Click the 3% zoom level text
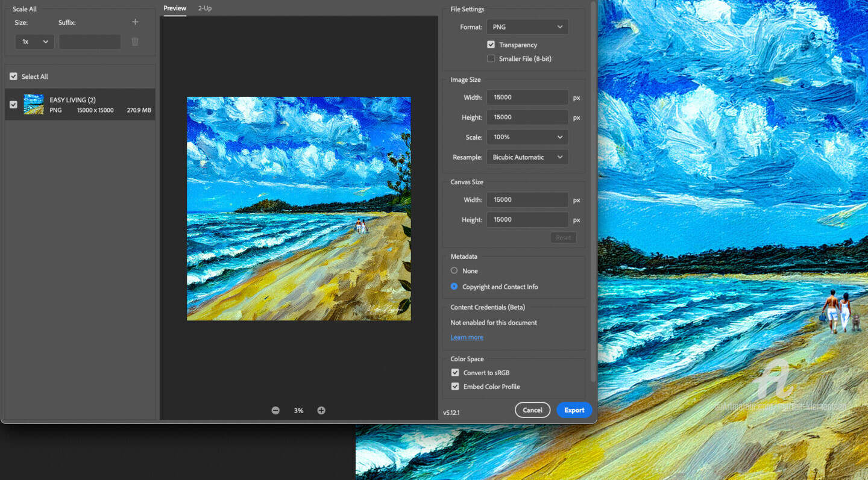Viewport: 868px width, 480px height. [x=298, y=411]
